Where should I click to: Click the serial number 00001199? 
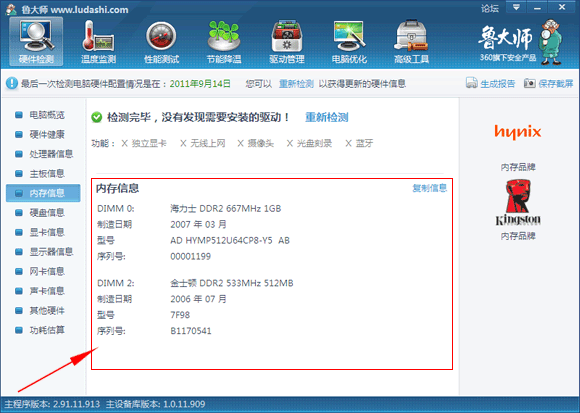pos(190,257)
